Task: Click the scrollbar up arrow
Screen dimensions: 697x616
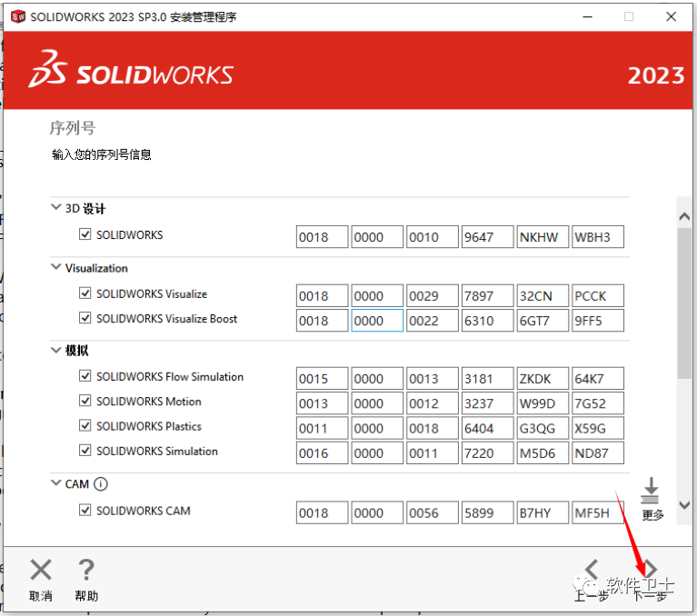Action: [x=684, y=217]
